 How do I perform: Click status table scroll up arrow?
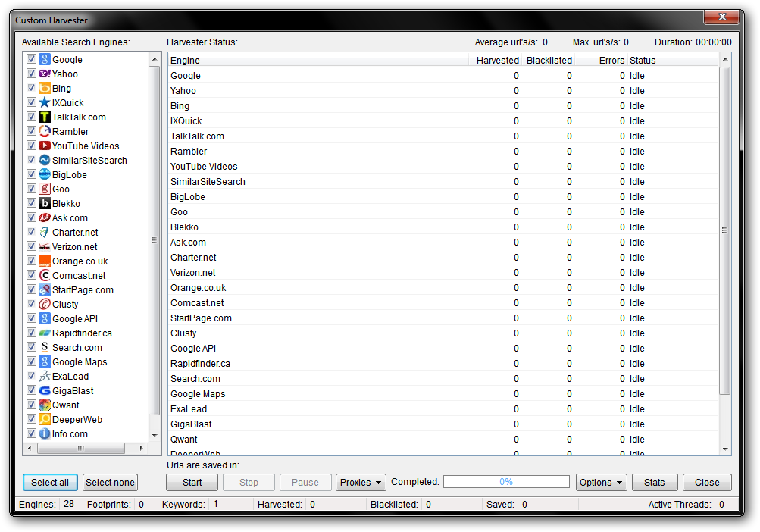tap(725, 60)
